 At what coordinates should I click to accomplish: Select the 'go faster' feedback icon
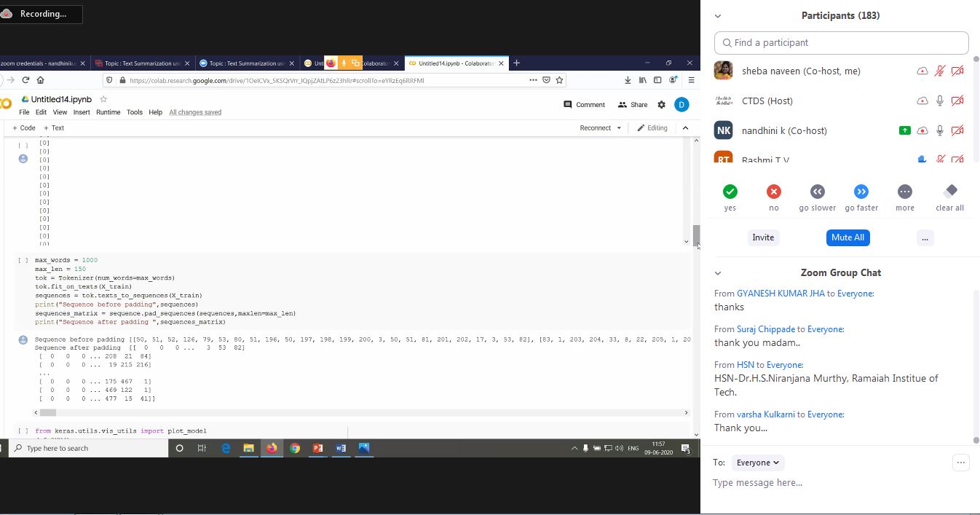tap(861, 192)
